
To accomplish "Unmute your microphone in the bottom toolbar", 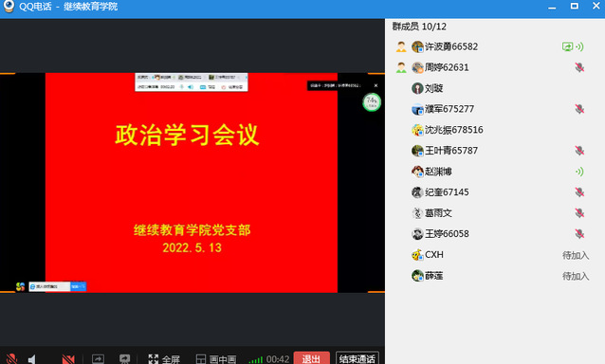I will (11, 358).
